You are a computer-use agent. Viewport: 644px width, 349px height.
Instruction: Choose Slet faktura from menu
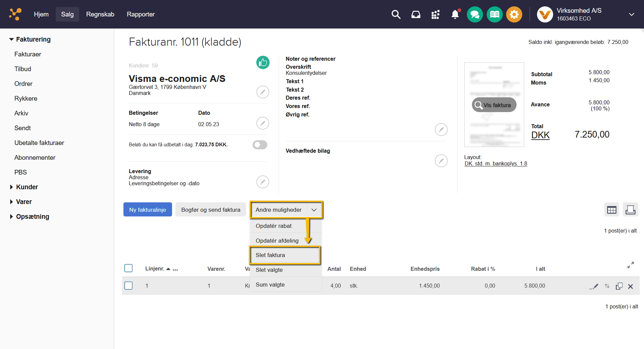pyautogui.click(x=285, y=255)
